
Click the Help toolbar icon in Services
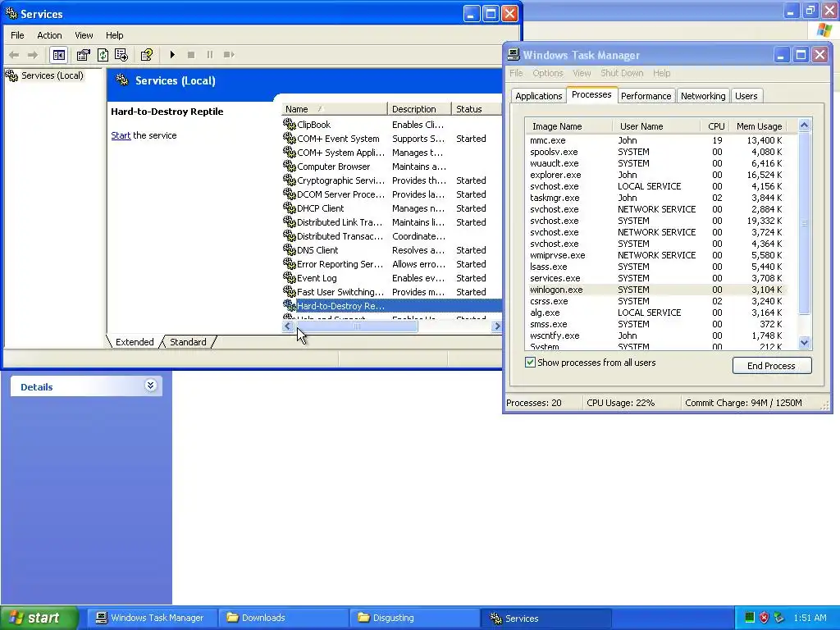(x=146, y=55)
